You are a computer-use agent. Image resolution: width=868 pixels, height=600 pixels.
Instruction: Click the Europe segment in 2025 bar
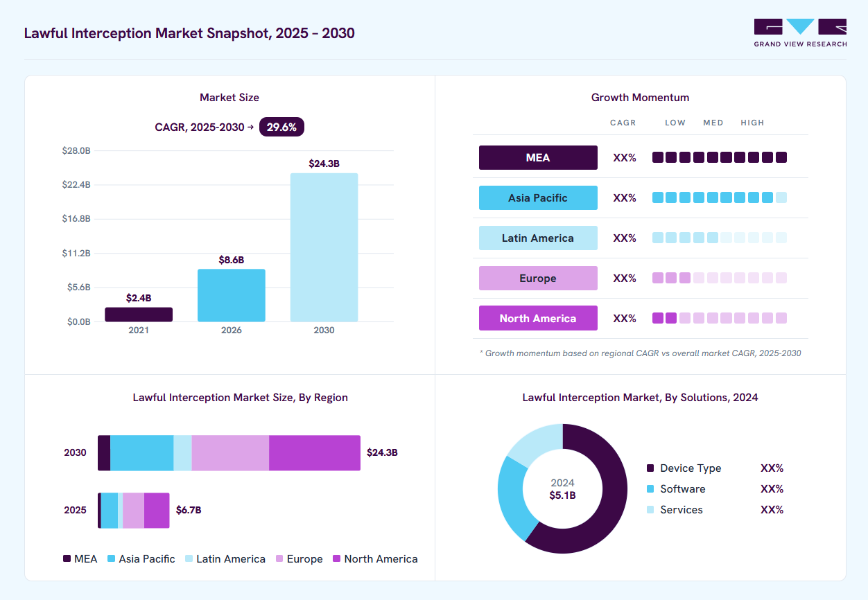point(133,511)
